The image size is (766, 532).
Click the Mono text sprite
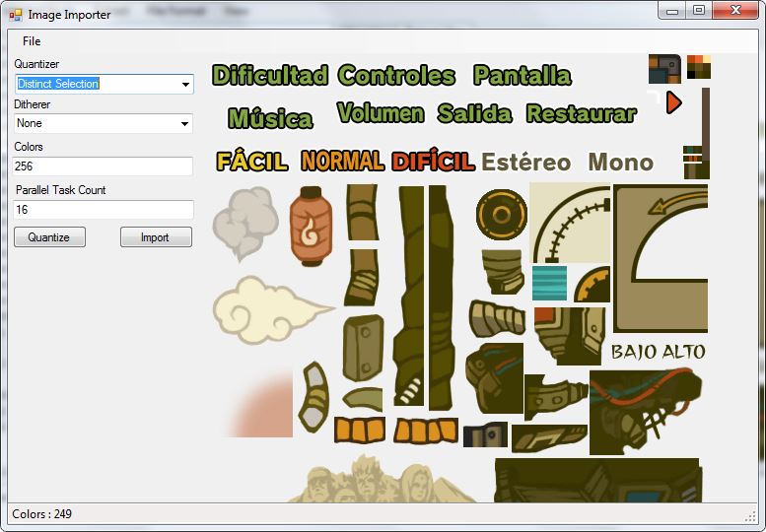pos(621,162)
